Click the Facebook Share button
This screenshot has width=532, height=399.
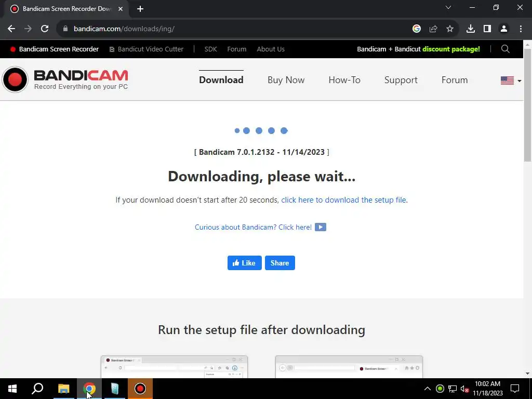(x=280, y=263)
